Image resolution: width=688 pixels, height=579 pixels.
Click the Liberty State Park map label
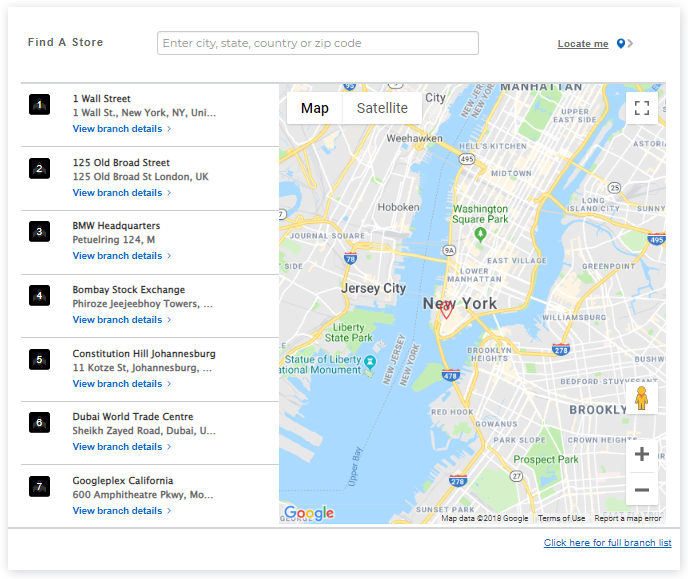[x=348, y=332]
